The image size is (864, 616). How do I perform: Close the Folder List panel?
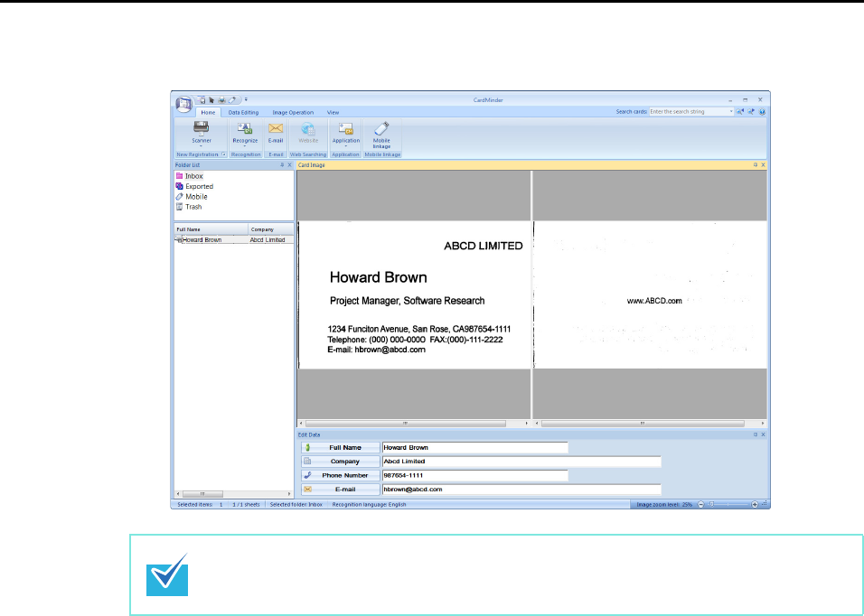coord(290,165)
